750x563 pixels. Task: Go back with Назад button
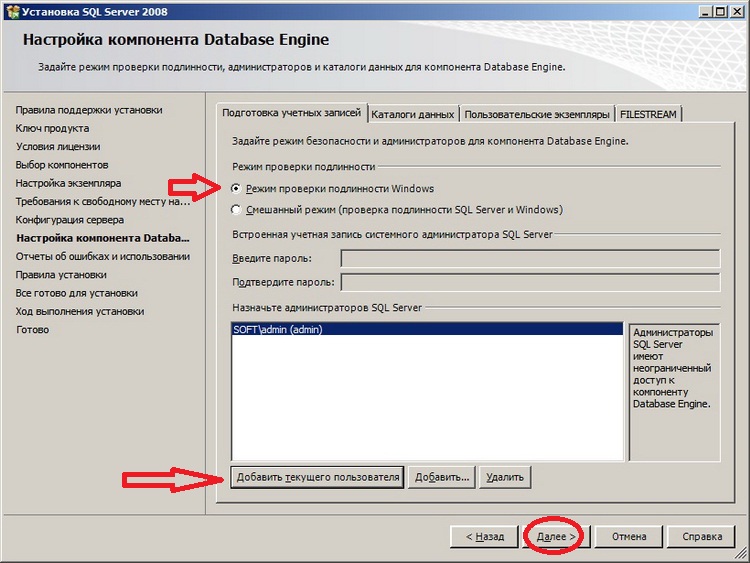485,537
